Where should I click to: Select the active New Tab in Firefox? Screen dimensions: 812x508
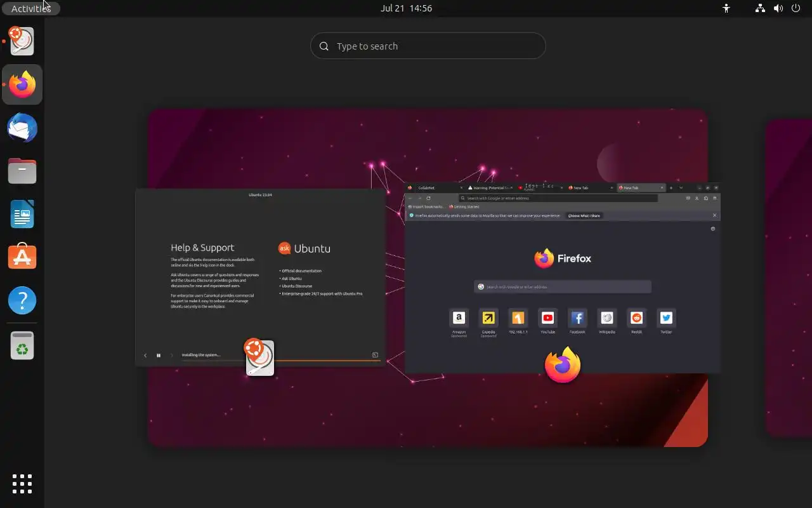click(x=641, y=188)
